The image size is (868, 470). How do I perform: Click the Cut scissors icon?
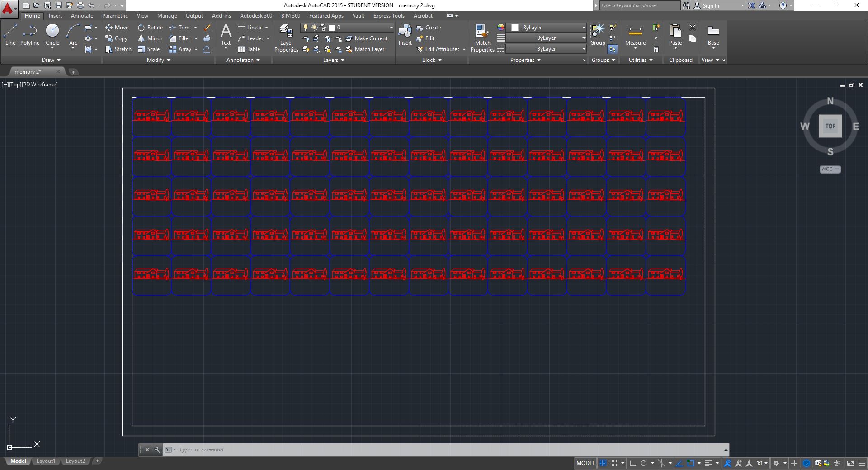[x=692, y=28]
